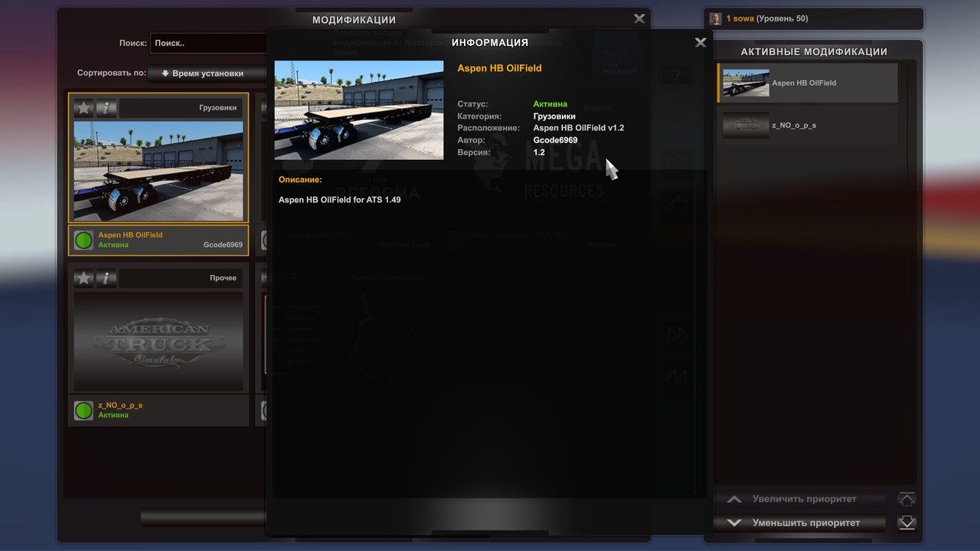The width and height of the screenshot is (980, 551).
Task: Open info icon on Aspen HB OilField card
Action: [106, 109]
